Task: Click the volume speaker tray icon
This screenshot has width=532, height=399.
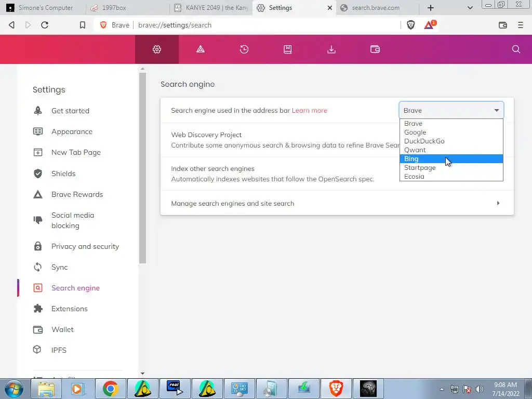Action: point(479,389)
